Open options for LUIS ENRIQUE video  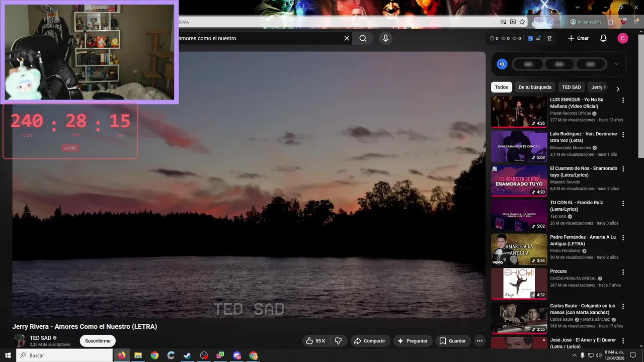pyautogui.click(x=623, y=100)
